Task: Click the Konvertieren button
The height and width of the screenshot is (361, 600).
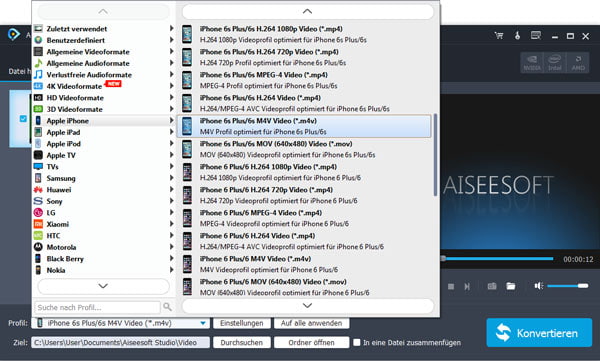Action: [x=539, y=333]
